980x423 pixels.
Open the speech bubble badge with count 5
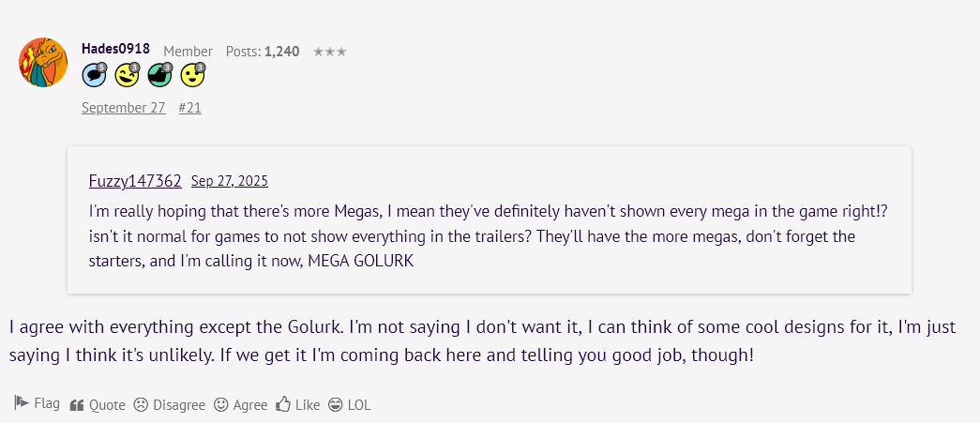(x=94, y=75)
